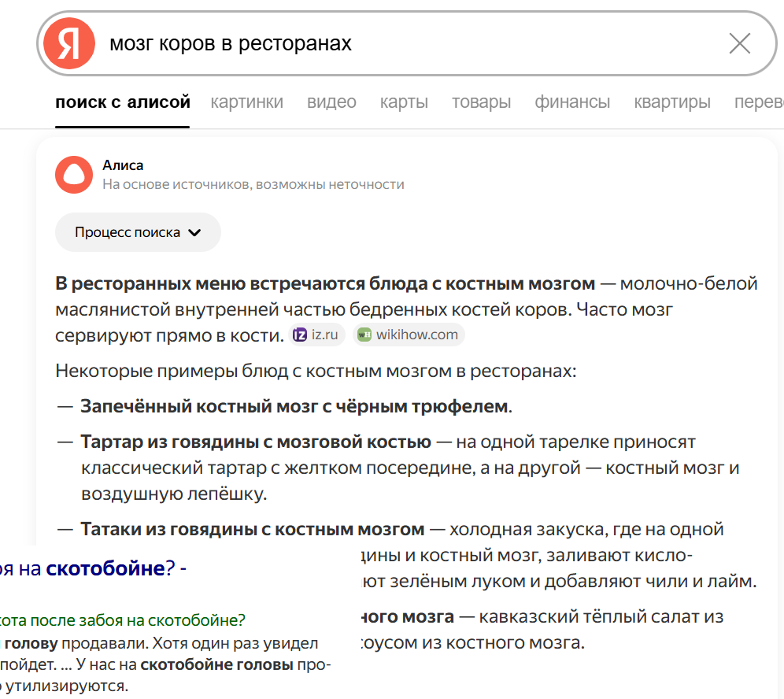This screenshot has height=699, width=784.
Task: Go to the "карты" tab
Action: click(x=404, y=102)
